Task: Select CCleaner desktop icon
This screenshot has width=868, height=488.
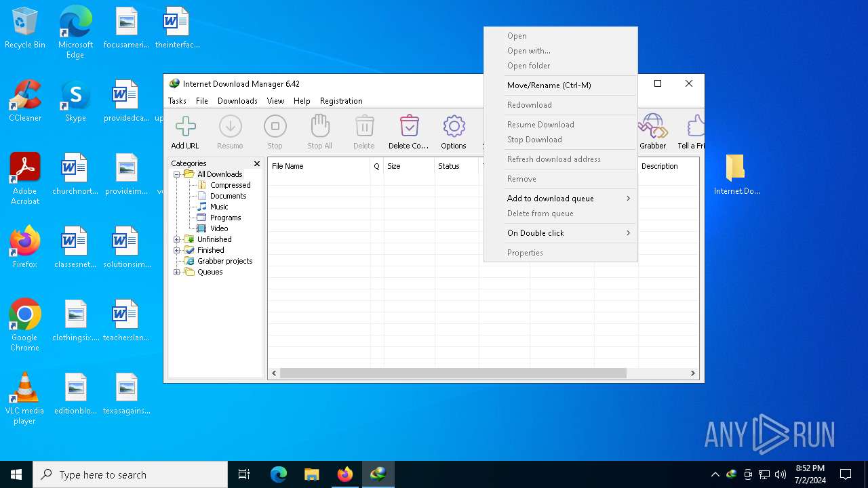Action: click(25, 102)
